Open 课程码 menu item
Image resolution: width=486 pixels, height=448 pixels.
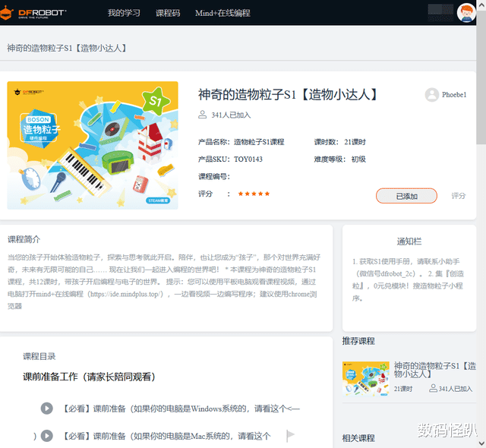coord(168,13)
